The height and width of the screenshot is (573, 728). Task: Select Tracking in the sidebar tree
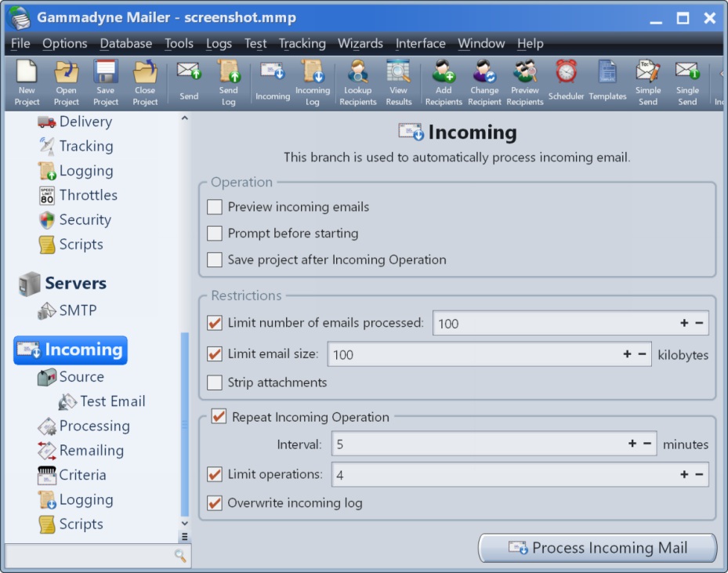76,147
